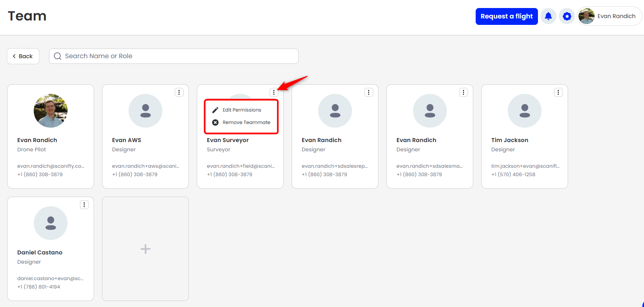Open the three-dot menu on Tim Jackson card
The height and width of the screenshot is (307, 644).
coord(558,92)
